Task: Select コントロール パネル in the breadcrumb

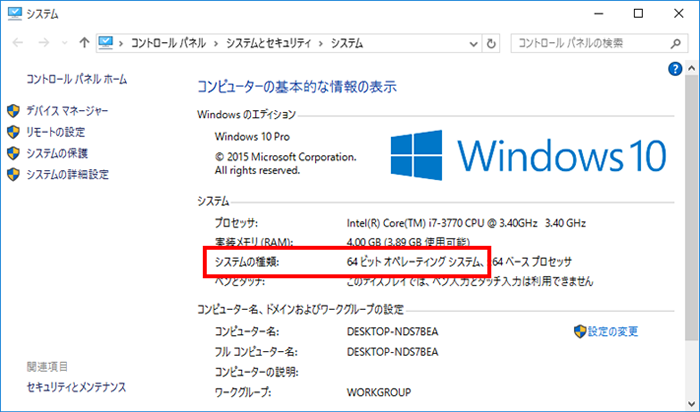Action: (168, 43)
